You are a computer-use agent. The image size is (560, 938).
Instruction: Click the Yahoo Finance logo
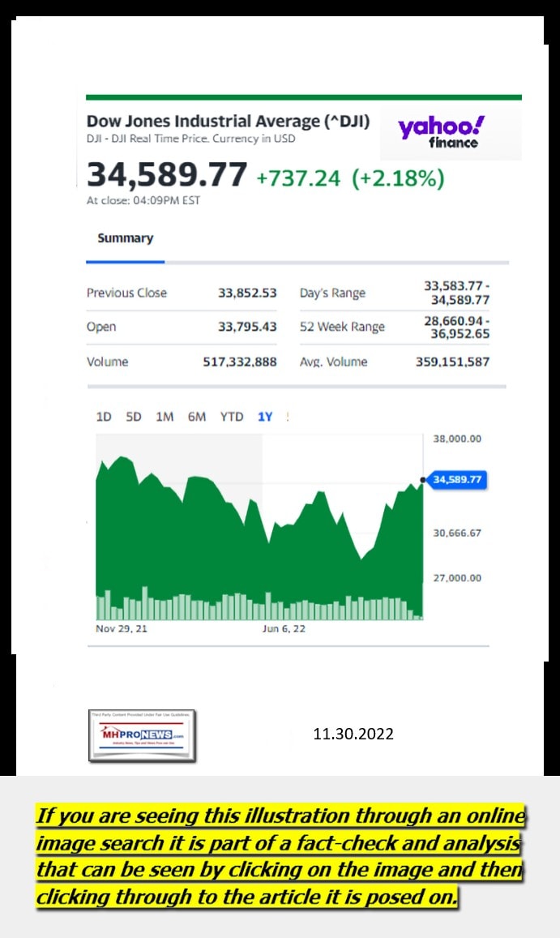(442, 131)
